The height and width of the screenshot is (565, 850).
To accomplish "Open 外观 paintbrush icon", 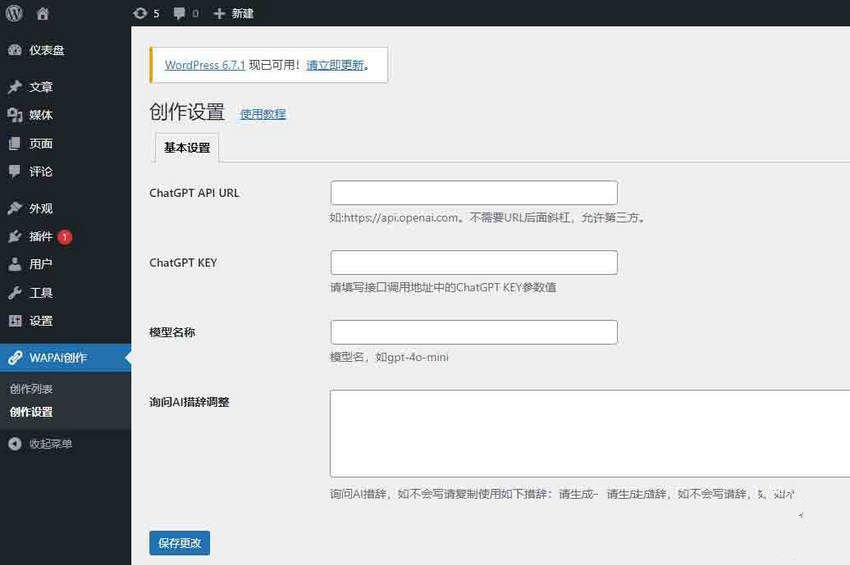I will [x=15, y=208].
